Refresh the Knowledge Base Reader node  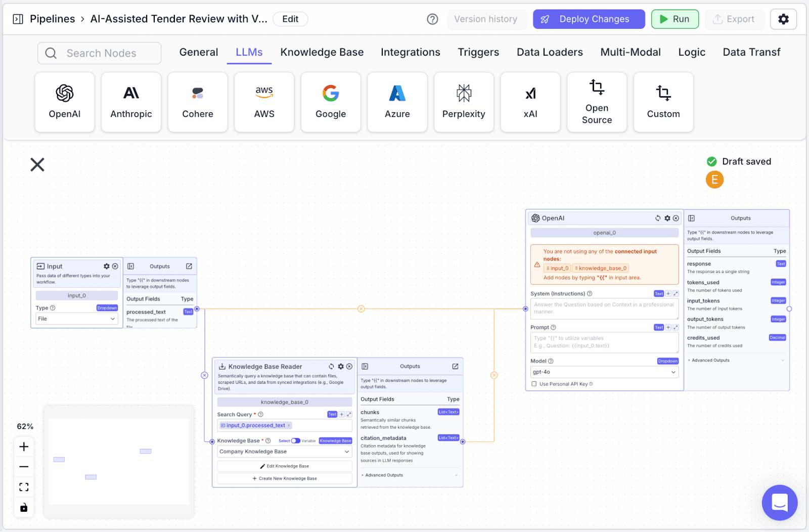[332, 366]
